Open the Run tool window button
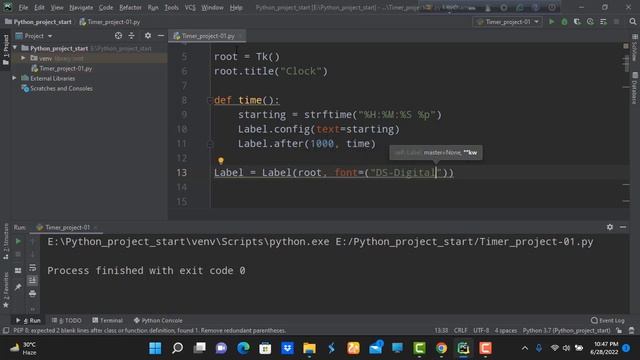This screenshot has width=640, height=360. pos(29,320)
